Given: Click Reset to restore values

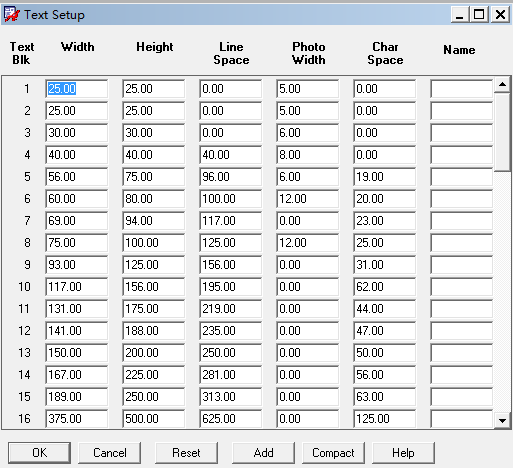Looking at the screenshot, I should click(186, 453).
